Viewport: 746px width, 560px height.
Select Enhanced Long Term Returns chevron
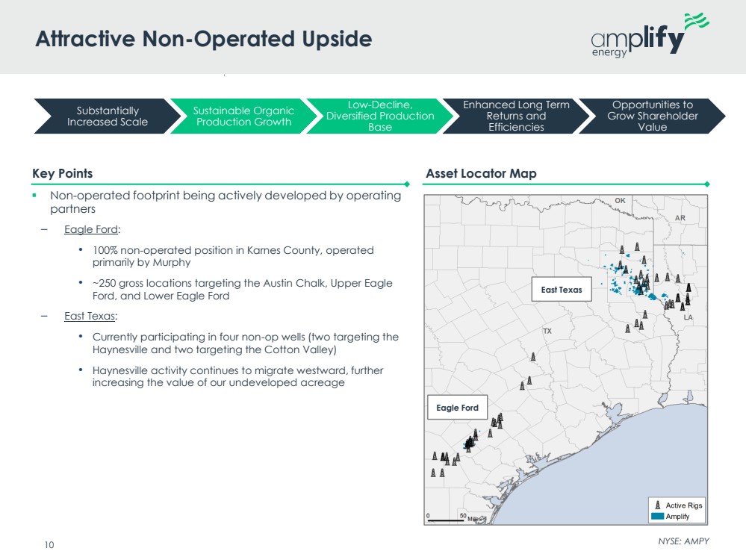click(x=516, y=116)
